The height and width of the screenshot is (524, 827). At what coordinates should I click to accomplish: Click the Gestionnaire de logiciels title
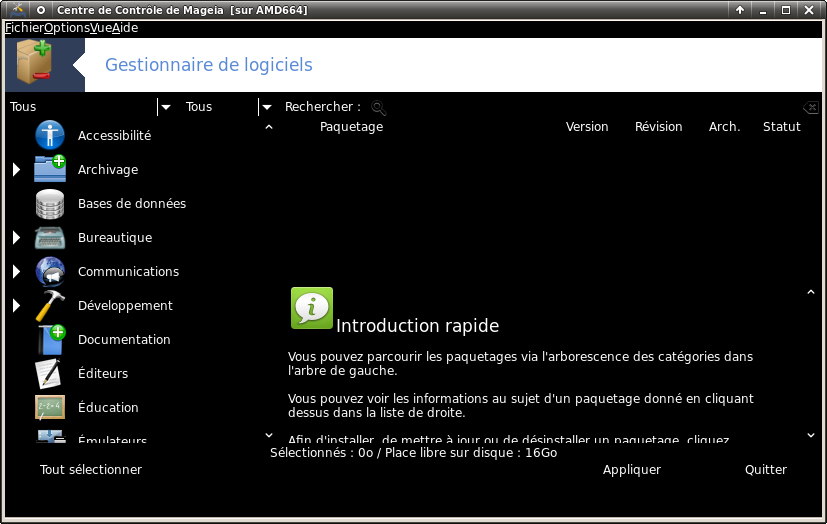(x=209, y=65)
